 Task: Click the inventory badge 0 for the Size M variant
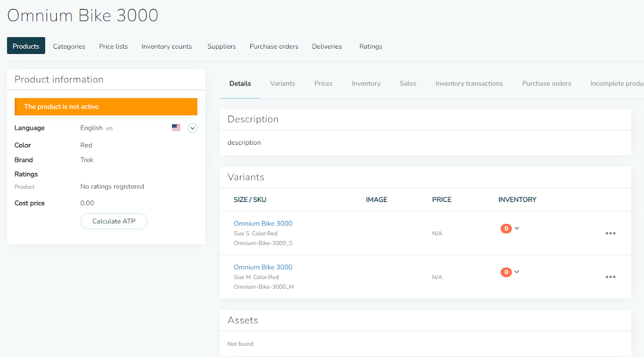point(506,272)
